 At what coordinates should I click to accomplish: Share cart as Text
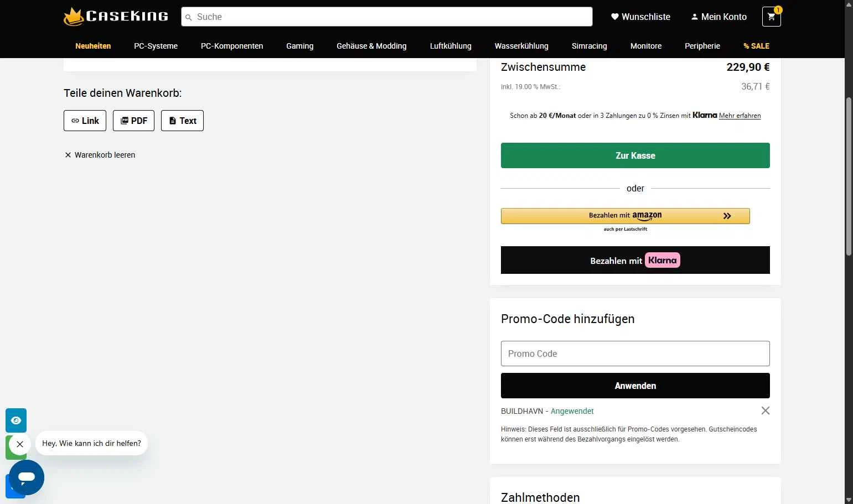[x=182, y=121]
